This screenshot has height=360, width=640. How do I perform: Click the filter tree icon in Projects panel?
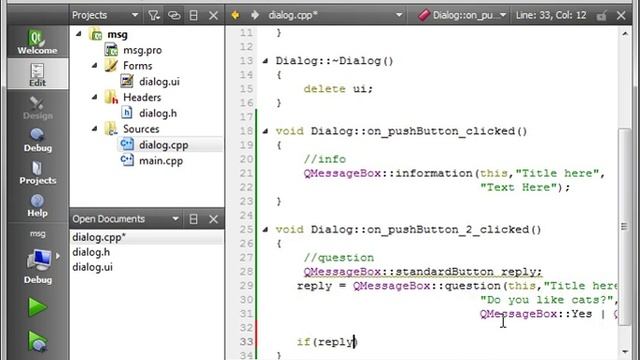153,16
